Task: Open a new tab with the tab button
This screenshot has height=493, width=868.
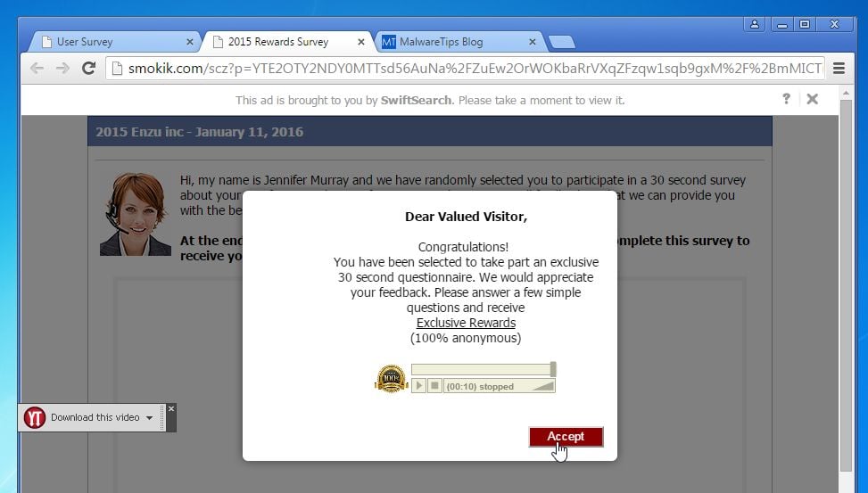Action: 561,42
